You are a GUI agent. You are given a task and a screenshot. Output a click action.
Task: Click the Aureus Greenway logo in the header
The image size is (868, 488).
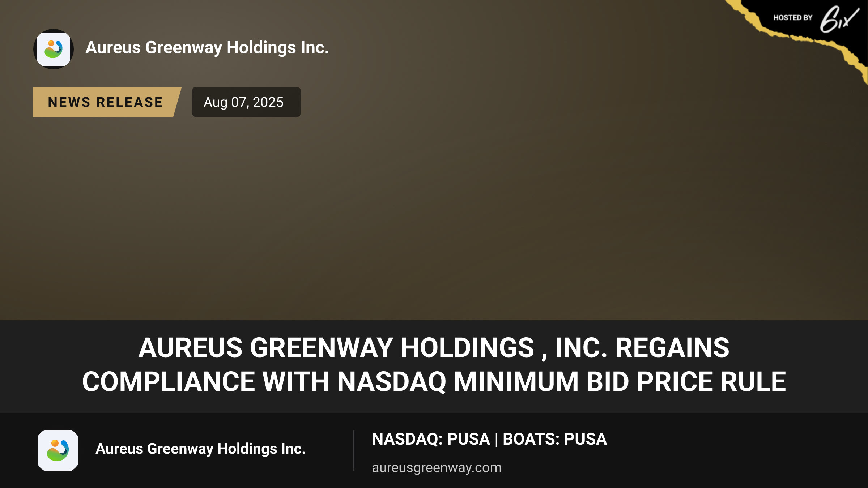tap(54, 49)
